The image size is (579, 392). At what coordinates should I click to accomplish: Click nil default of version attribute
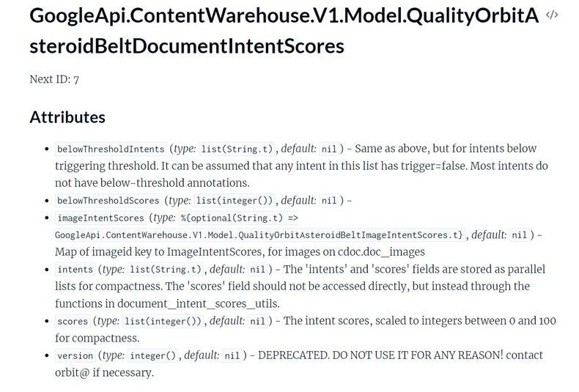tap(232, 355)
